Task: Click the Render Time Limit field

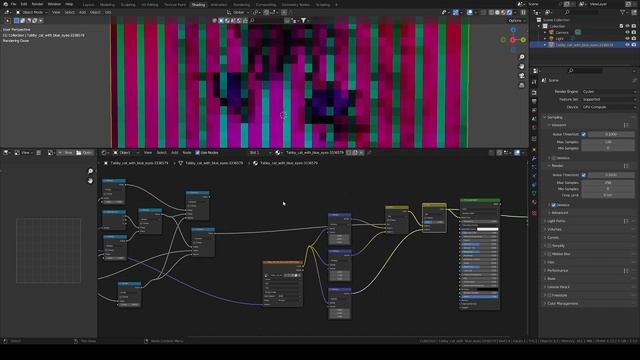Action: (x=608, y=195)
